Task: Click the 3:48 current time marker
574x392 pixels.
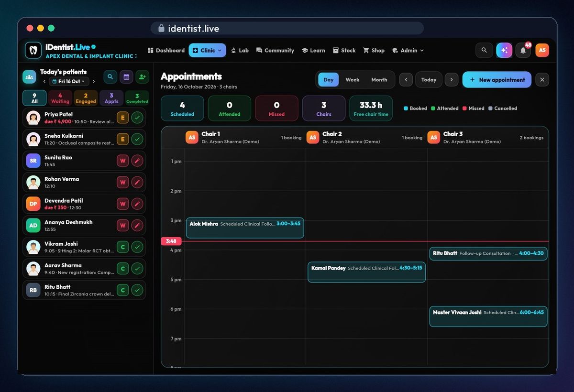Action: pyautogui.click(x=171, y=241)
